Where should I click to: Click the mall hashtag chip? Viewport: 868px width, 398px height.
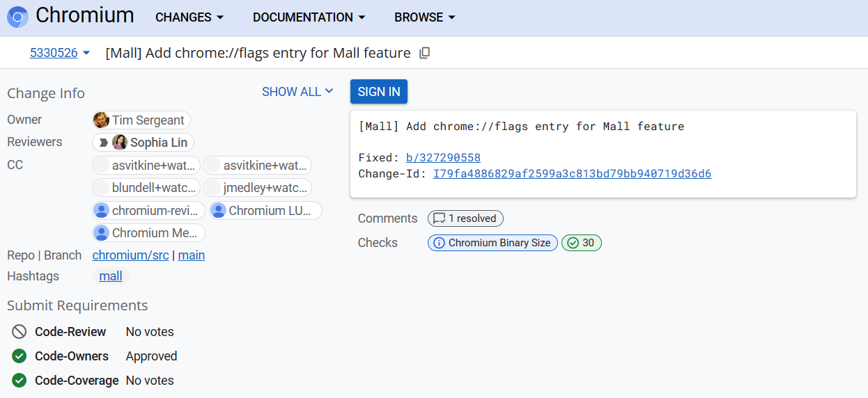[111, 276]
